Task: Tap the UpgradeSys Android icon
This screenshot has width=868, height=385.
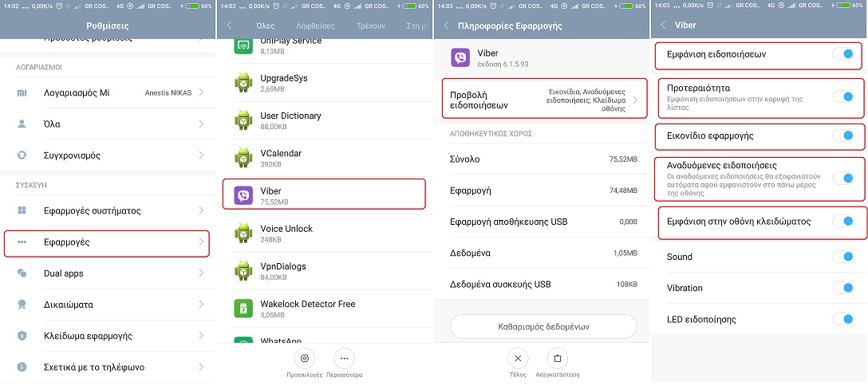Action: tap(243, 83)
